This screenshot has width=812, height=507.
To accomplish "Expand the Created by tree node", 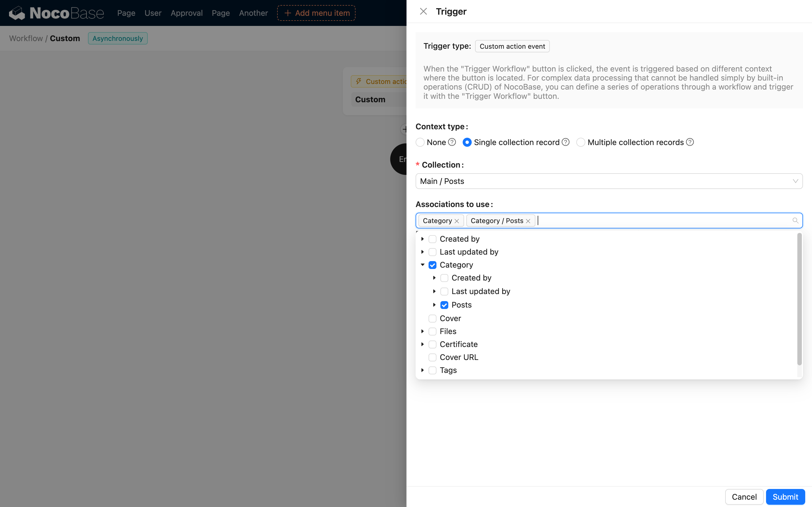I will (422, 239).
